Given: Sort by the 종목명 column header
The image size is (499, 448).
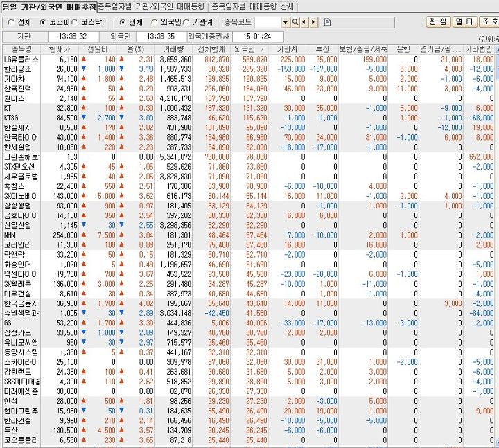Looking at the screenshot, I should [21, 49].
